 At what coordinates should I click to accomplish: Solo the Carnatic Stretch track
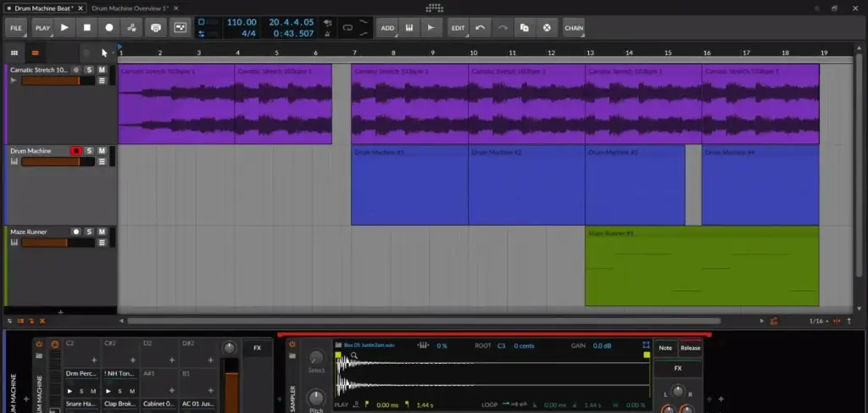click(x=90, y=70)
